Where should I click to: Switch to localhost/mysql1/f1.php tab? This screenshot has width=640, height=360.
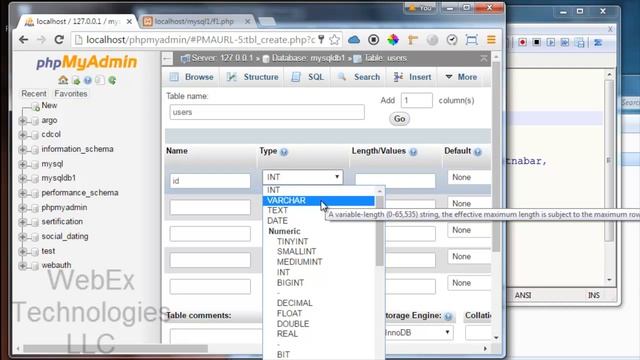point(195,22)
